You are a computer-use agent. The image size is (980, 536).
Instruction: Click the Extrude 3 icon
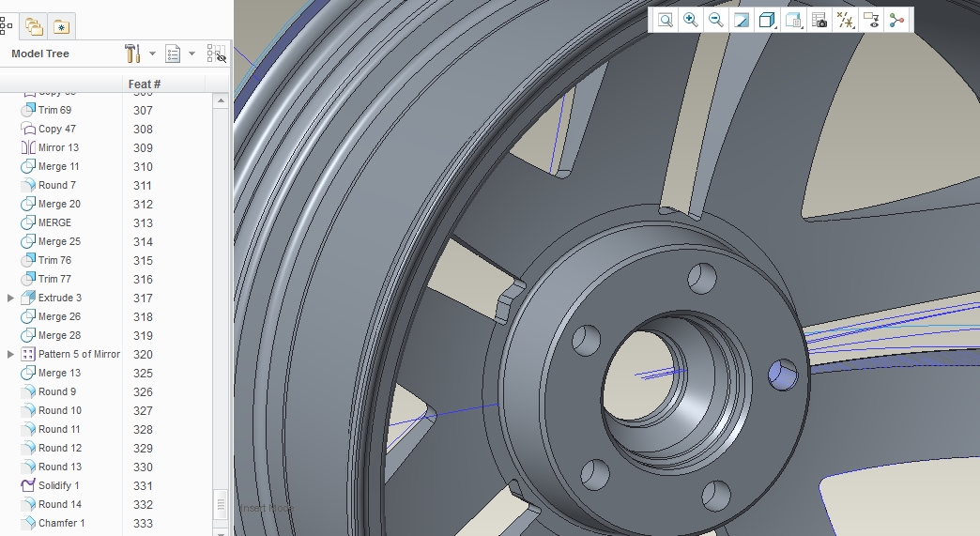[x=28, y=298]
